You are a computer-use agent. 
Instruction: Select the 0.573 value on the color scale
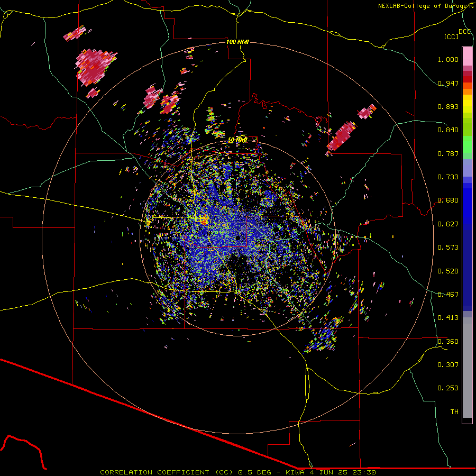[448, 248]
